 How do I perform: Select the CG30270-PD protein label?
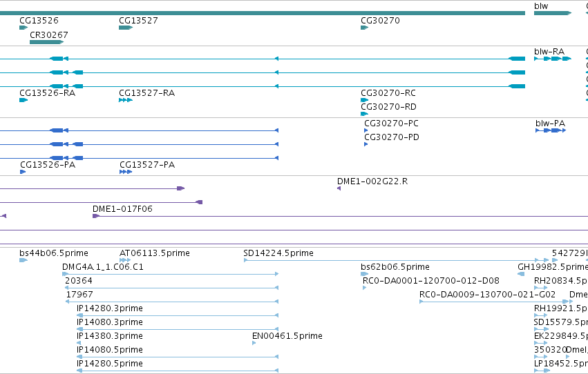[x=392, y=137]
